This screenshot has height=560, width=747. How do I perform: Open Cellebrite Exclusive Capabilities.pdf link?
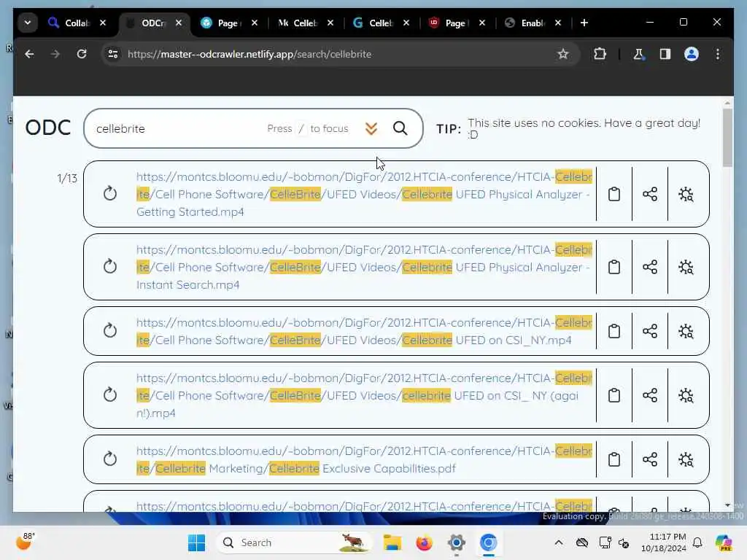tap(364, 459)
